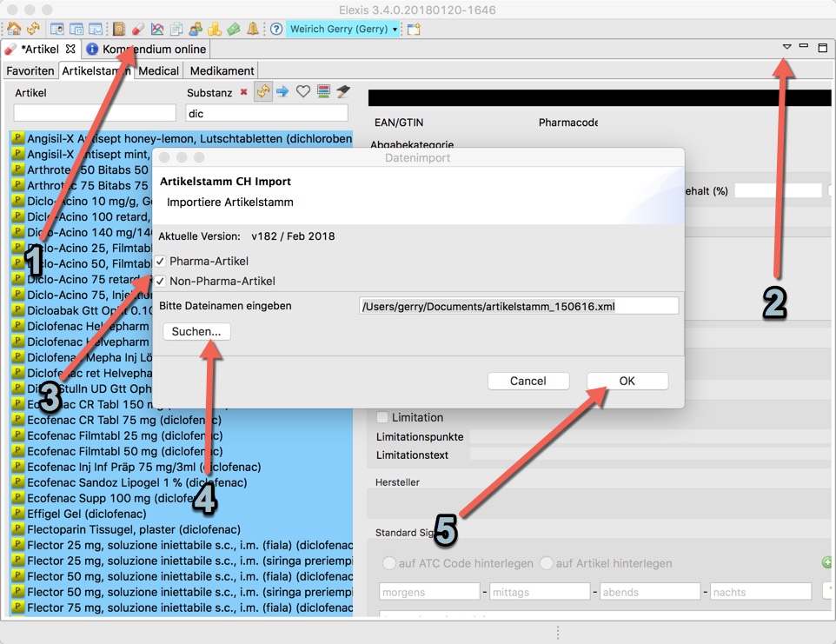This screenshot has width=836, height=644.
Task: Click the Artikel search field
Action: coord(95,113)
